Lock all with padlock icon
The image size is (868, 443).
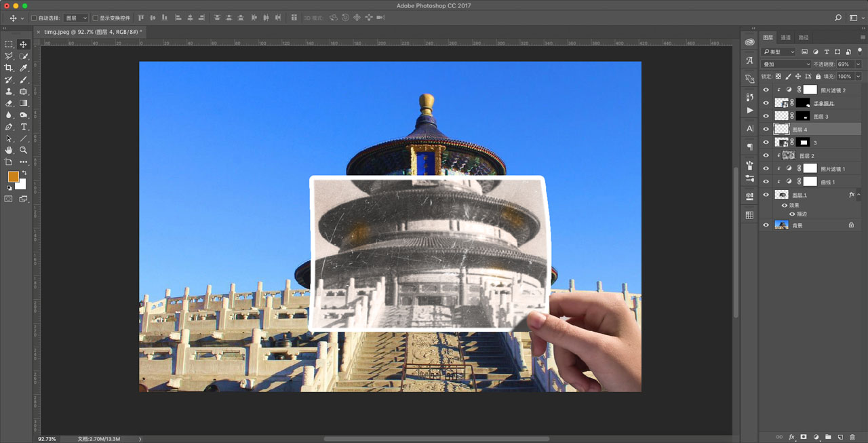pos(818,77)
